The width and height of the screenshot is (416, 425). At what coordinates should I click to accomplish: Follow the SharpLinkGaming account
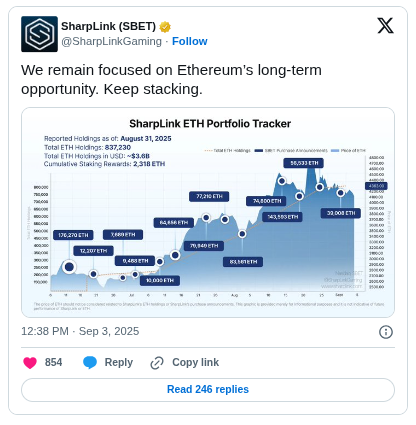coord(190,41)
